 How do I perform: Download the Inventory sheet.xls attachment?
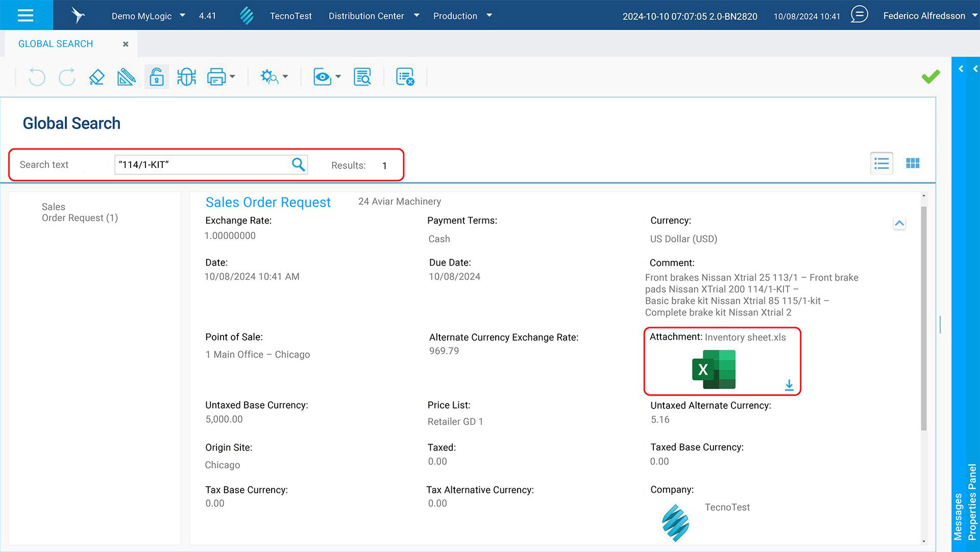[x=789, y=385]
